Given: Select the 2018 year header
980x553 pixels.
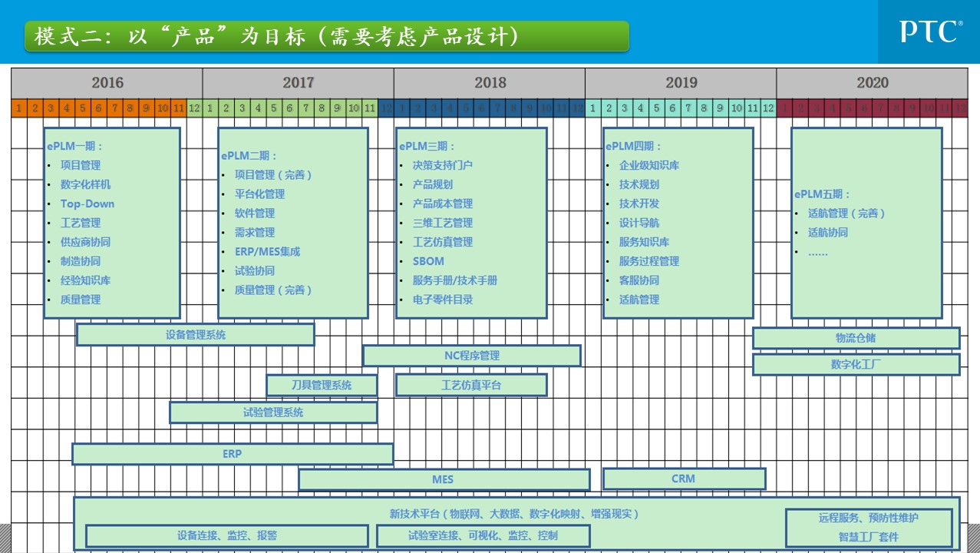Looking at the screenshot, I should point(490,83).
